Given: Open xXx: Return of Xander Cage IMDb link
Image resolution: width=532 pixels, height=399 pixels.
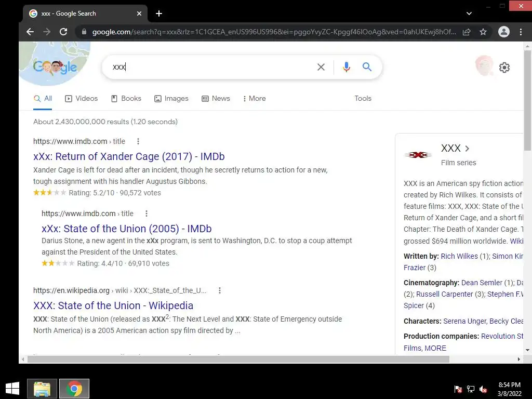Looking at the screenshot, I should click(129, 156).
